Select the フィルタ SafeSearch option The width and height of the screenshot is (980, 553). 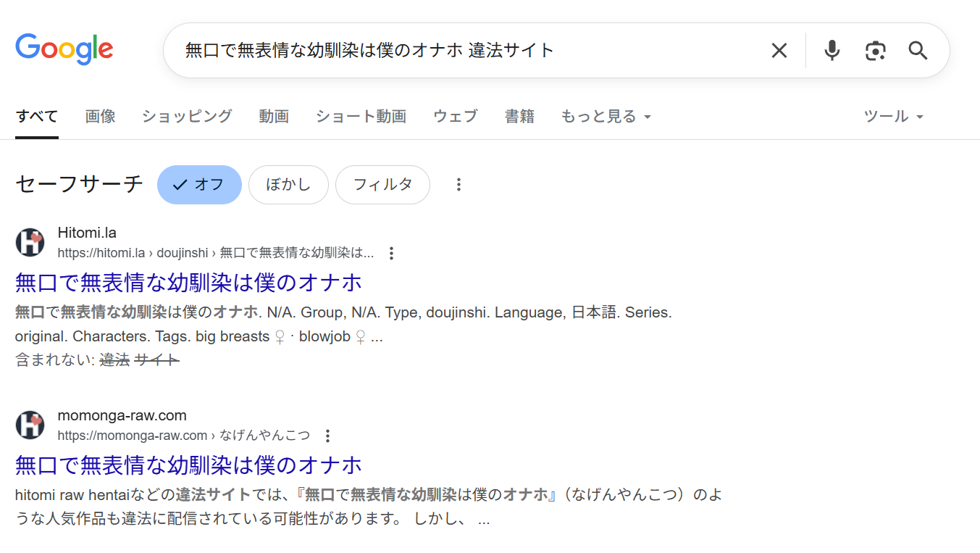[382, 185]
